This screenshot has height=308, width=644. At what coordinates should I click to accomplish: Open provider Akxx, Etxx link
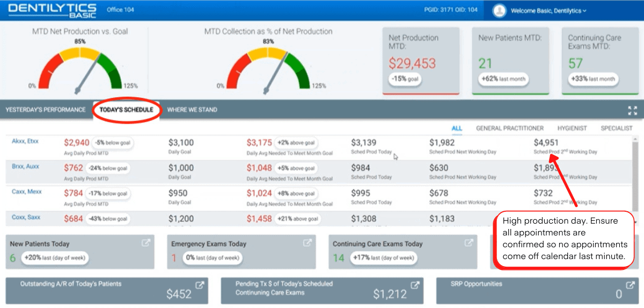tap(25, 141)
